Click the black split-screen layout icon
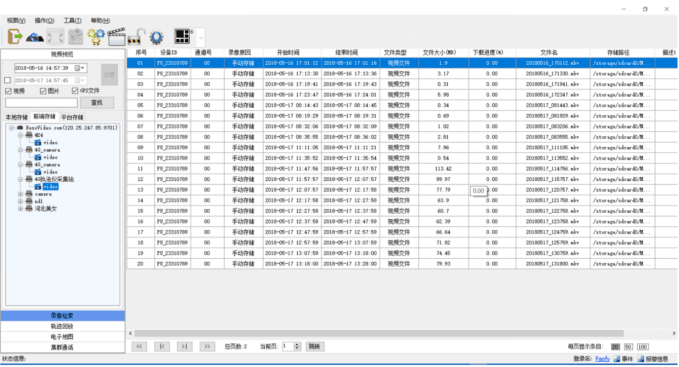 pos(182,37)
